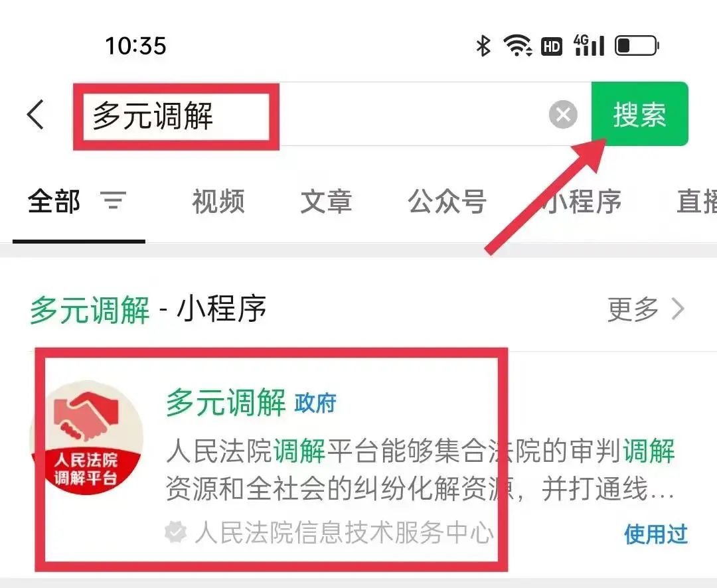Tap the back arrow icon
The image size is (717, 588).
coord(36,115)
